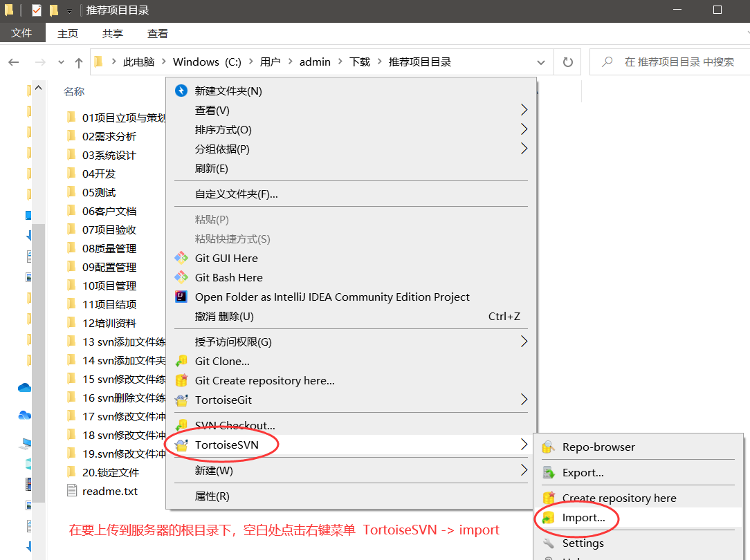Viewport: 750px width, 560px height.
Task: Switch to the 查看 ribbon tab
Action: [x=157, y=33]
